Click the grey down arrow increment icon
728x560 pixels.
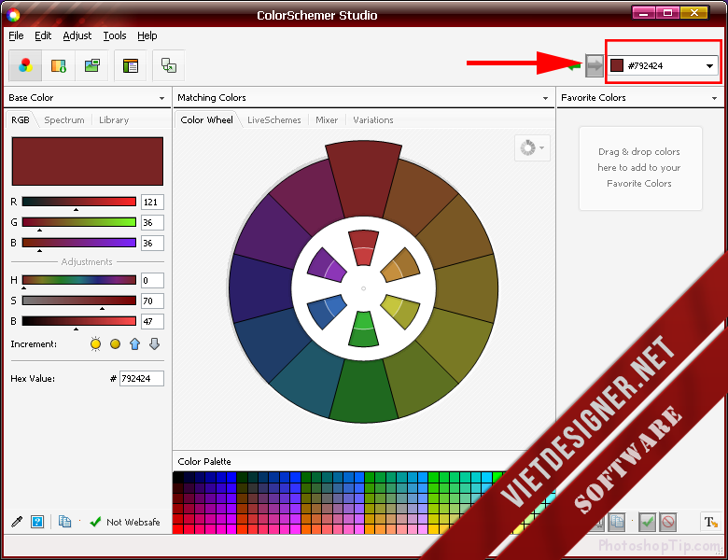155,344
